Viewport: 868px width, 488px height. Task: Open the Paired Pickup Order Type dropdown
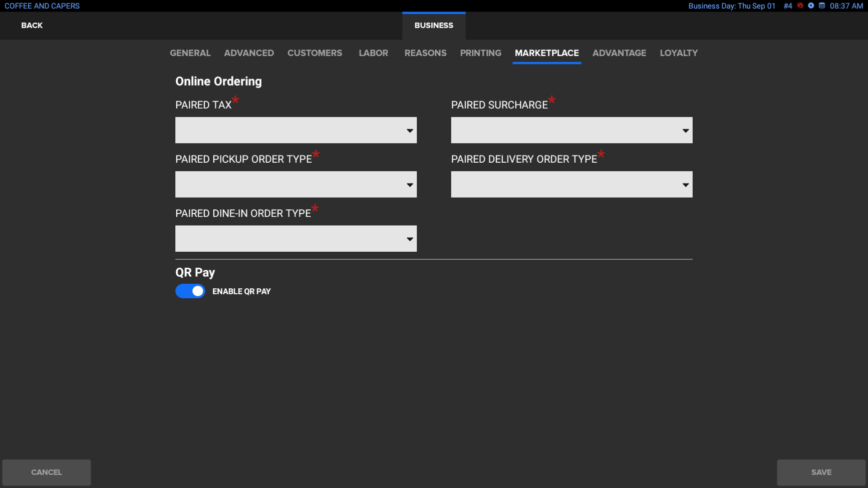296,184
